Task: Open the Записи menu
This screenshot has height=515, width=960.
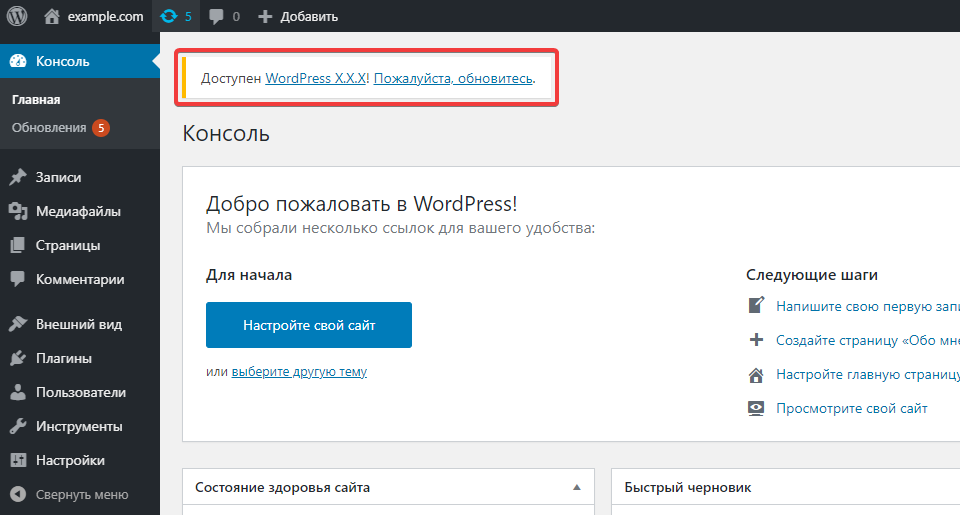Action: pyautogui.click(x=80, y=177)
